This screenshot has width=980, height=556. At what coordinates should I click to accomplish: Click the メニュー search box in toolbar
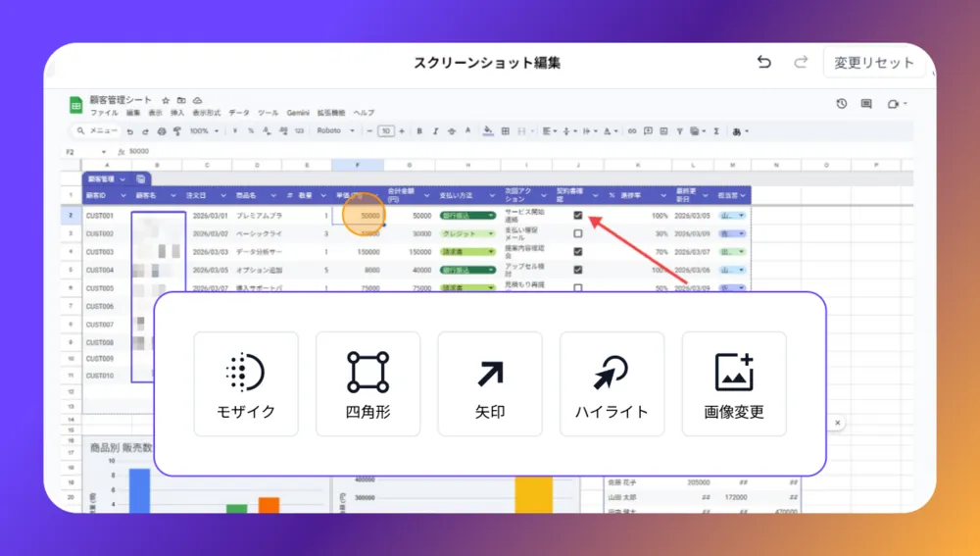pyautogui.click(x=97, y=131)
